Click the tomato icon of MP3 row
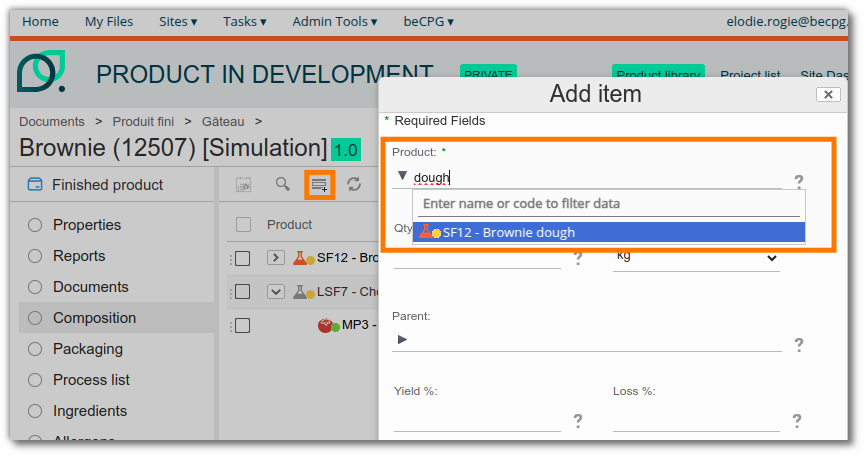The image size is (864, 456). [x=325, y=325]
